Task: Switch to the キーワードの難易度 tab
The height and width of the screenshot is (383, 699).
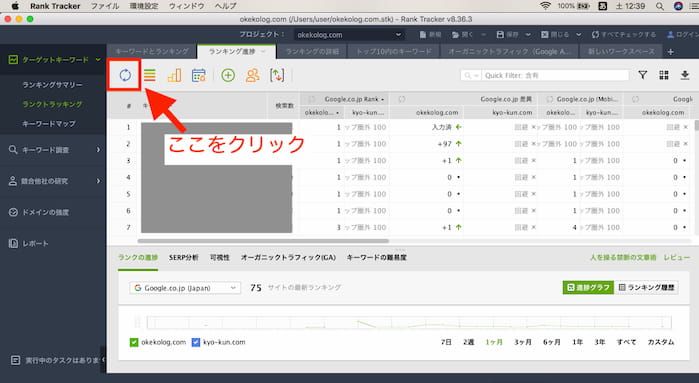Action: pyautogui.click(x=376, y=257)
